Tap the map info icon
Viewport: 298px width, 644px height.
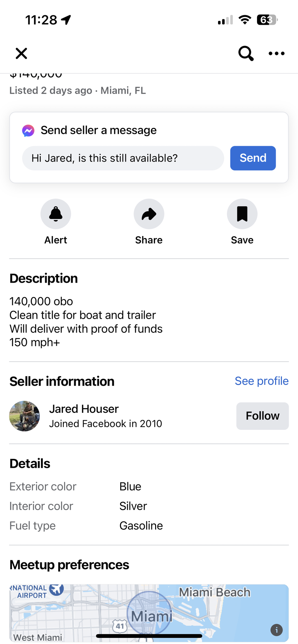tap(276, 630)
